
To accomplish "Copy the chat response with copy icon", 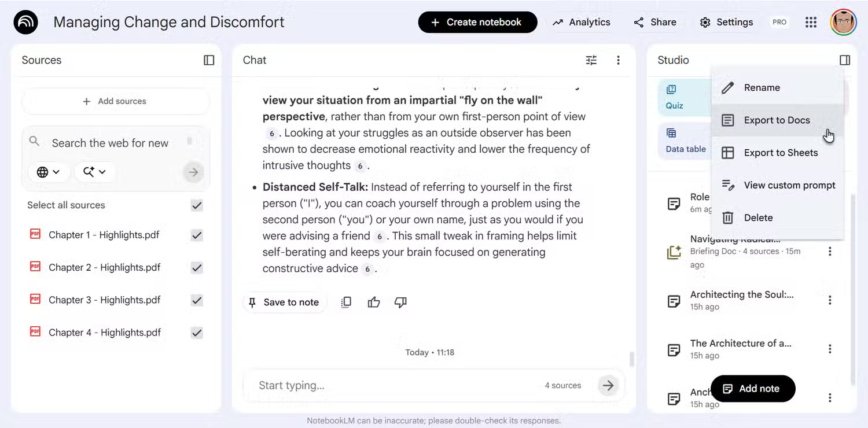I will (346, 302).
